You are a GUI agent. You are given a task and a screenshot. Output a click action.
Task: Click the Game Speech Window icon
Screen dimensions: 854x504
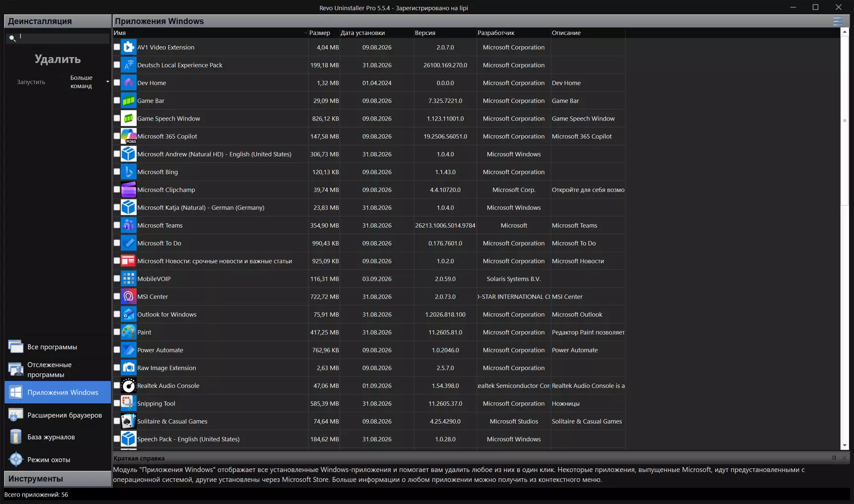129,118
